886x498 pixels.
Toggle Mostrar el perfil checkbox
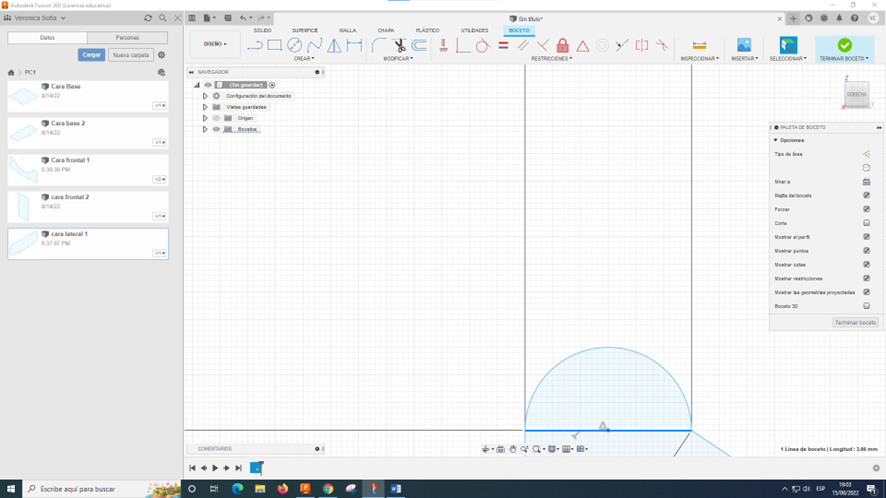click(x=866, y=237)
